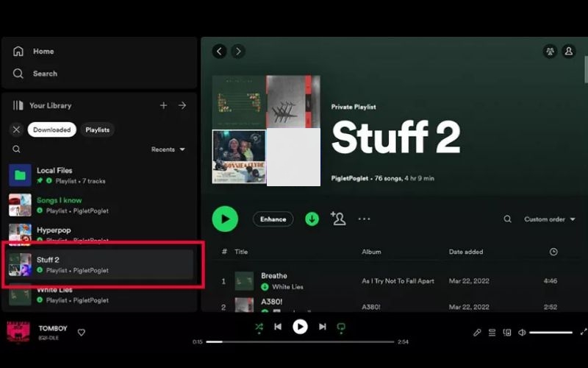Open album As I Try Not To Fall Apart
588x368 pixels.
point(398,281)
